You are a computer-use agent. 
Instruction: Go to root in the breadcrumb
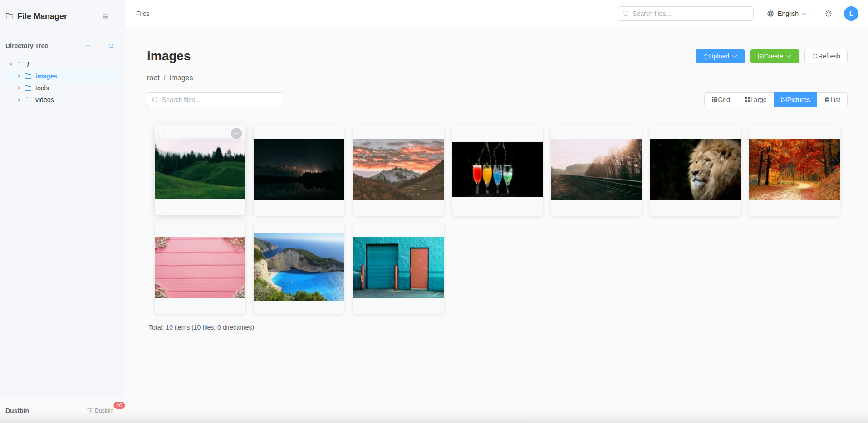click(x=153, y=78)
